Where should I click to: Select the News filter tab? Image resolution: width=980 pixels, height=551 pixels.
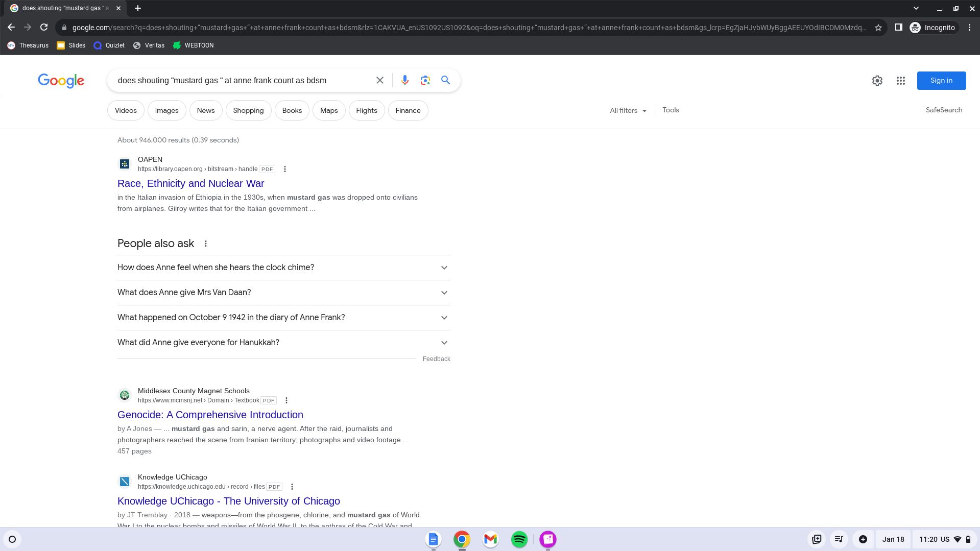(x=206, y=110)
